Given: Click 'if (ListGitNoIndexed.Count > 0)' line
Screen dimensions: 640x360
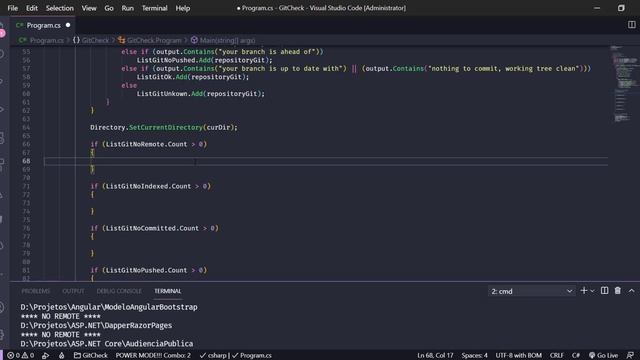Looking at the screenshot, I should [x=151, y=186].
